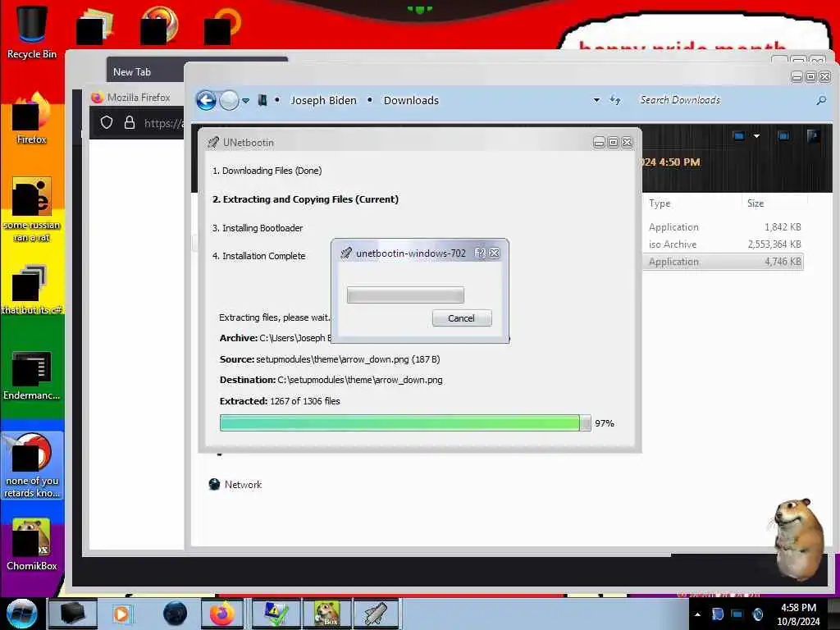Click the Source arrow_down.png path text
Viewport: 840px width, 630px height.
point(330,359)
